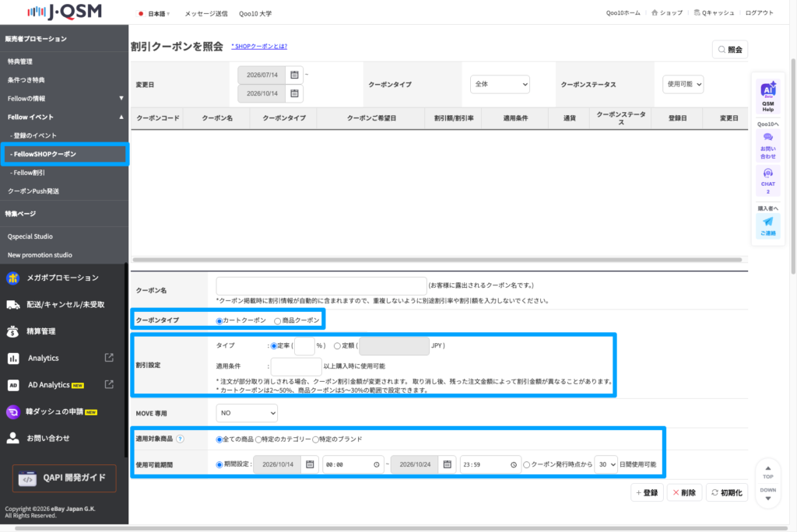Open Analytics external link icon
This screenshot has width=797, height=532.
tap(109, 358)
